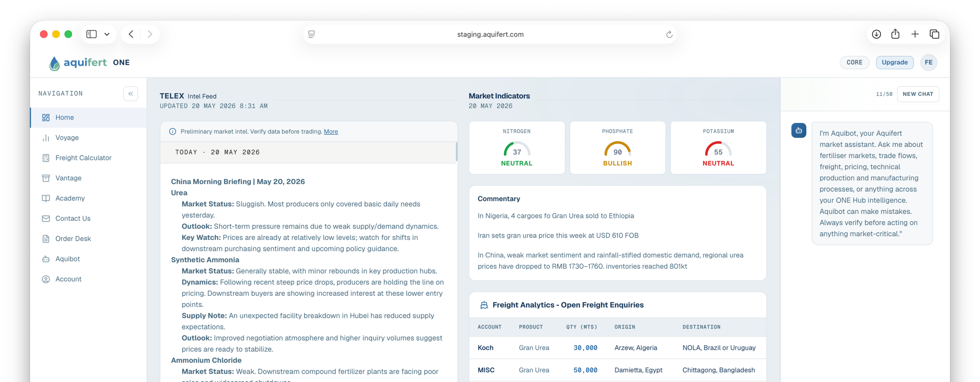
Task: Go back with the browser back arrow
Action: (131, 34)
